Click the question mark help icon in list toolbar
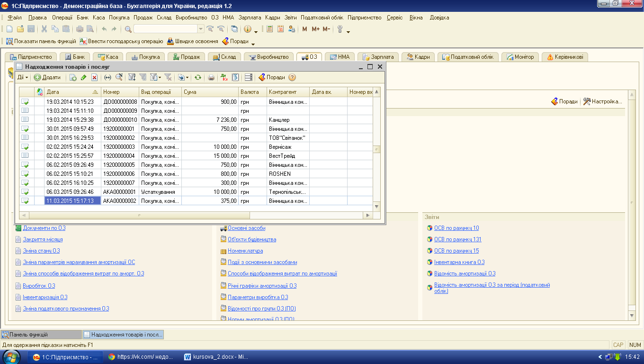The height and width of the screenshot is (364, 644). click(x=292, y=77)
